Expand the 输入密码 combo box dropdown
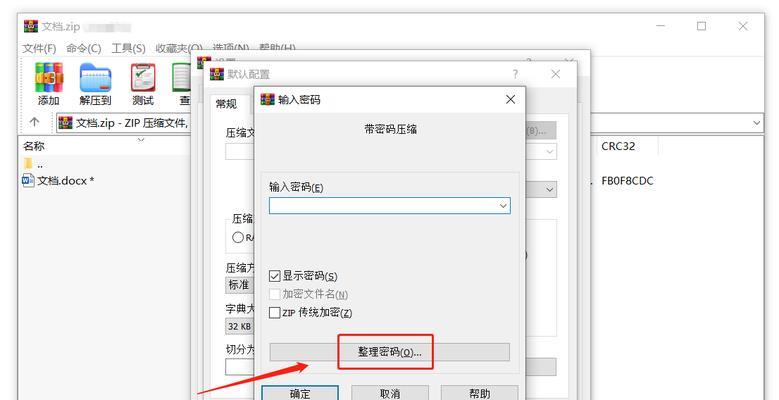Image resolution: width=779 pixels, height=400 pixels. click(503, 206)
